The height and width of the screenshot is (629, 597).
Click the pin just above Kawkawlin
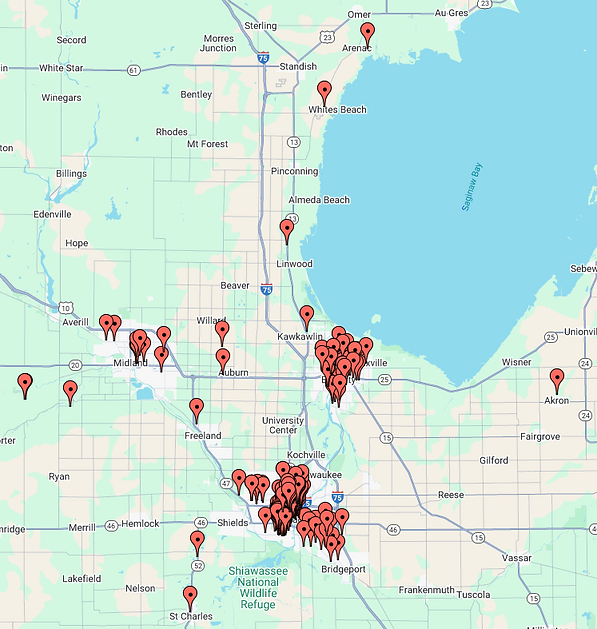[x=307, y=317]
